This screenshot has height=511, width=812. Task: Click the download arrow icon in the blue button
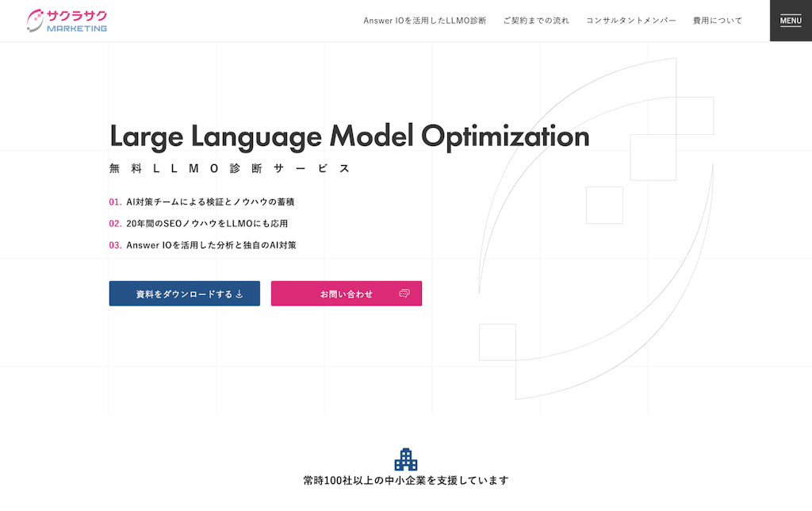pos(239,293)
